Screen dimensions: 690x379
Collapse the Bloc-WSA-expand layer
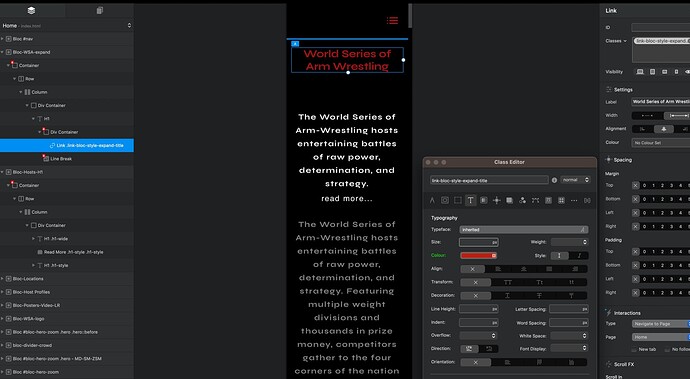(2, 52)
